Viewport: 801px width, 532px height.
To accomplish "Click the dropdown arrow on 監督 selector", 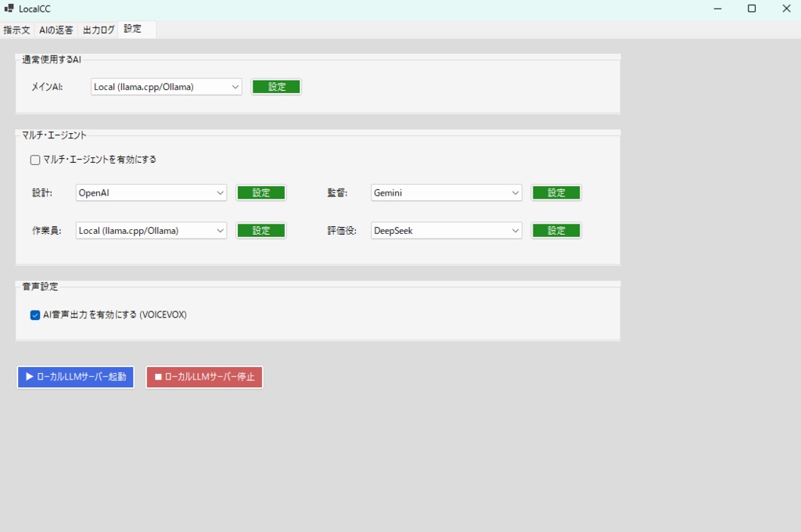I will coord(515,192).
